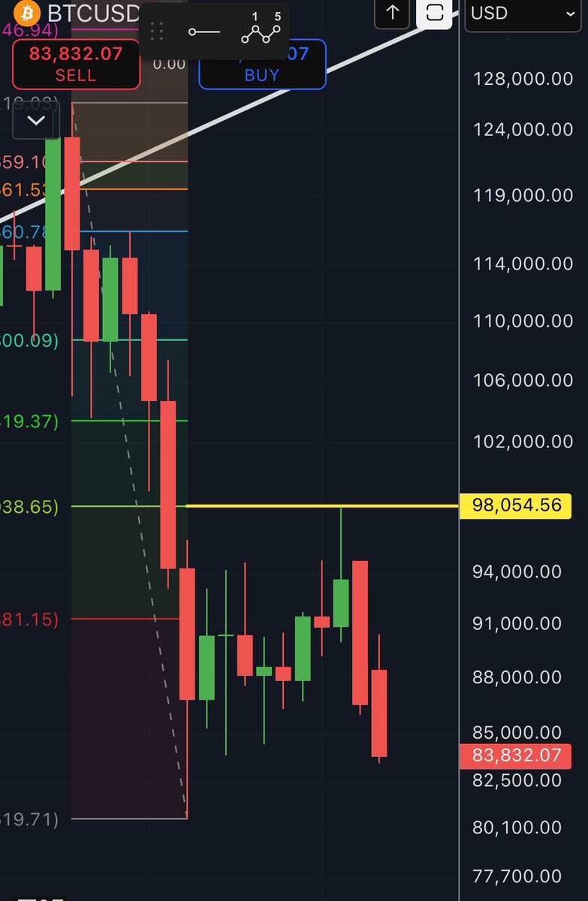Select the teal Fibonacci level line labeled 00.09

point(128,339)
